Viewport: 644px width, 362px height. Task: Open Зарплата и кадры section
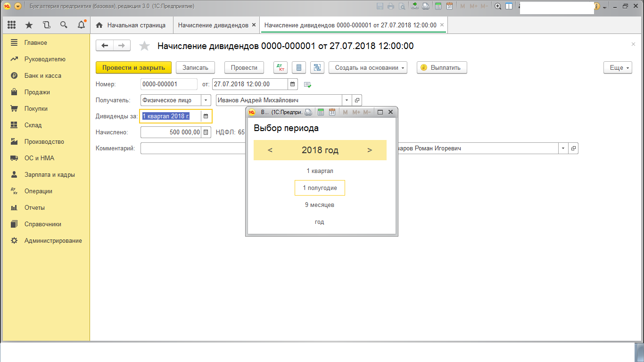[50, 174]
